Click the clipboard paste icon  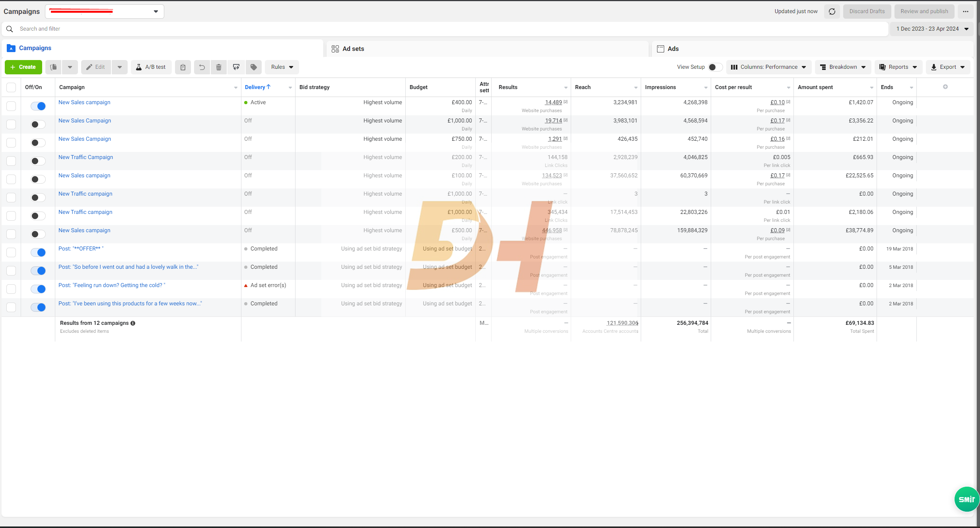coord(183,67)
